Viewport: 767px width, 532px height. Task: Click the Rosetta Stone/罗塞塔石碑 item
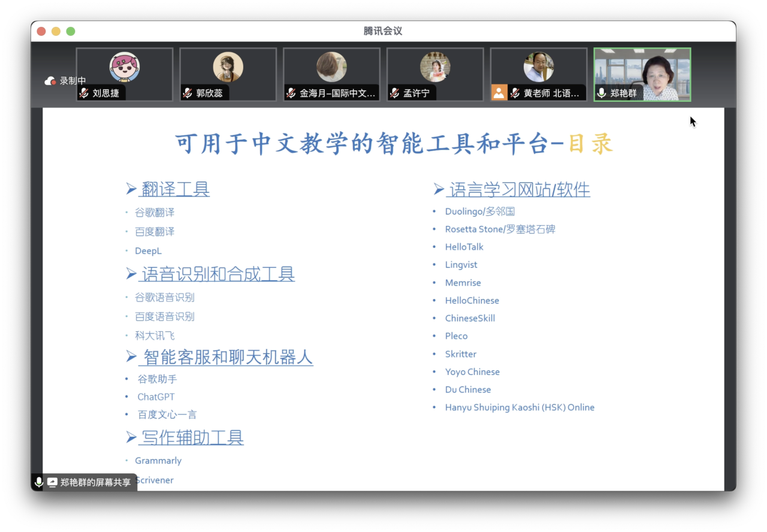point(500,229)
